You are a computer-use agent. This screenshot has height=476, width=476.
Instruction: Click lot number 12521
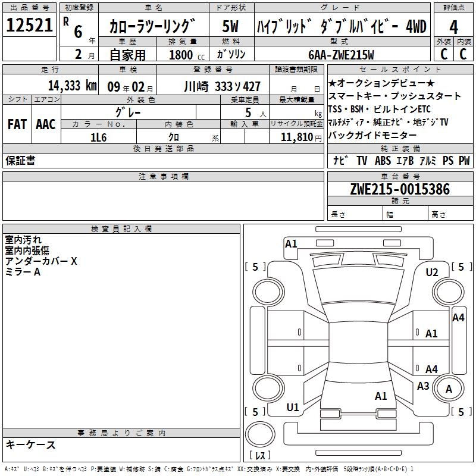(x=29, y=26)
